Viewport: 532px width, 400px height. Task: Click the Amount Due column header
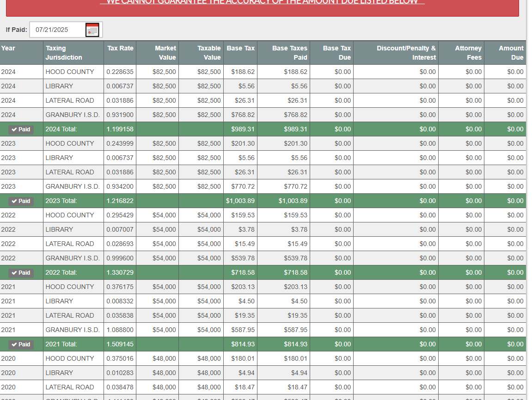pos(511,53)
